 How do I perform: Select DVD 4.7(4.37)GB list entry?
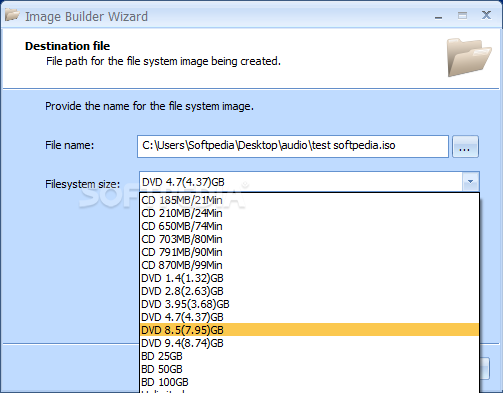tap(309, 317)
